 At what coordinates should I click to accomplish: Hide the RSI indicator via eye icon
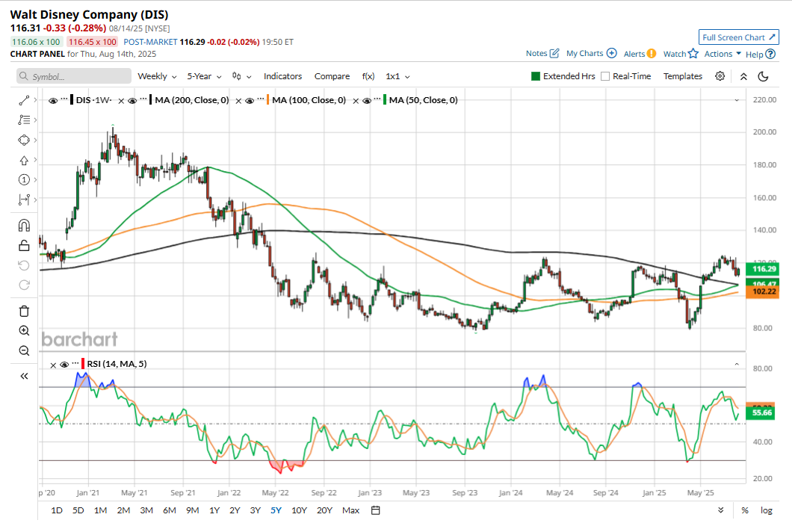click(x=64, y=365)
